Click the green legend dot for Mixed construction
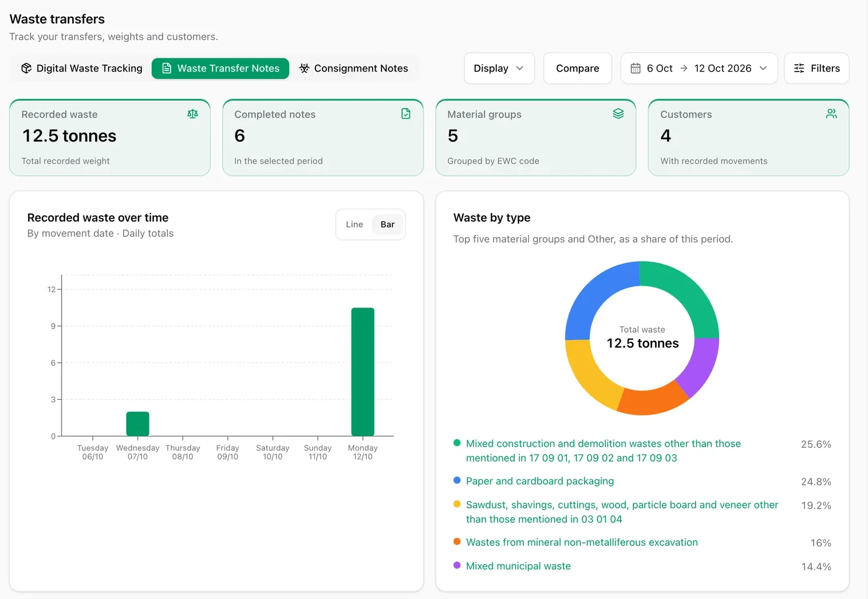Image resolution: width=868 pixels, height=599 pixels. pyautogui.click(x=457, y=443)
